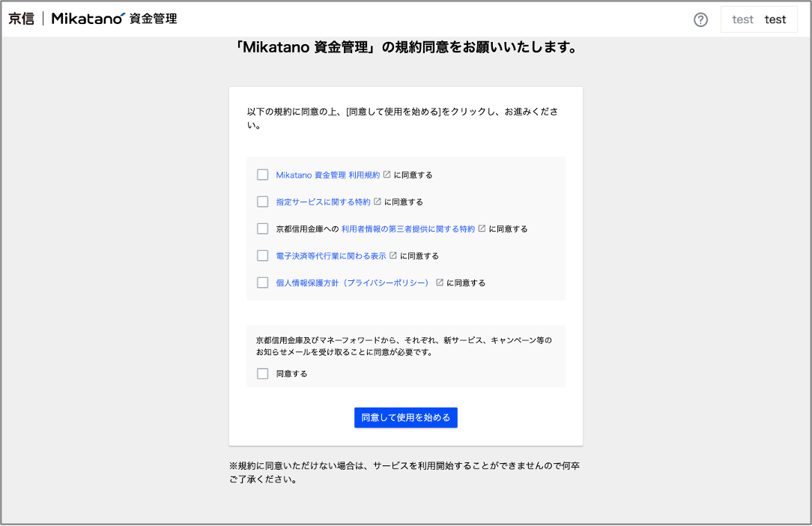
Task: Open external link icon beside 個人情報保護方針
Action: point(440,282)
